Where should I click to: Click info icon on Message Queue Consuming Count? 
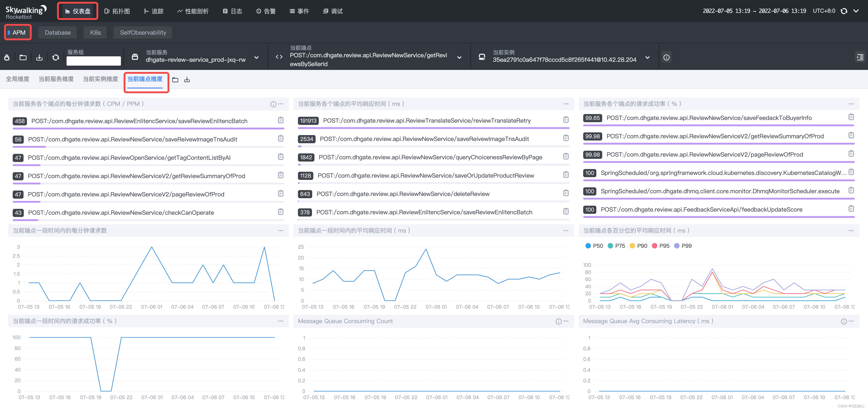tap(558, 322)
